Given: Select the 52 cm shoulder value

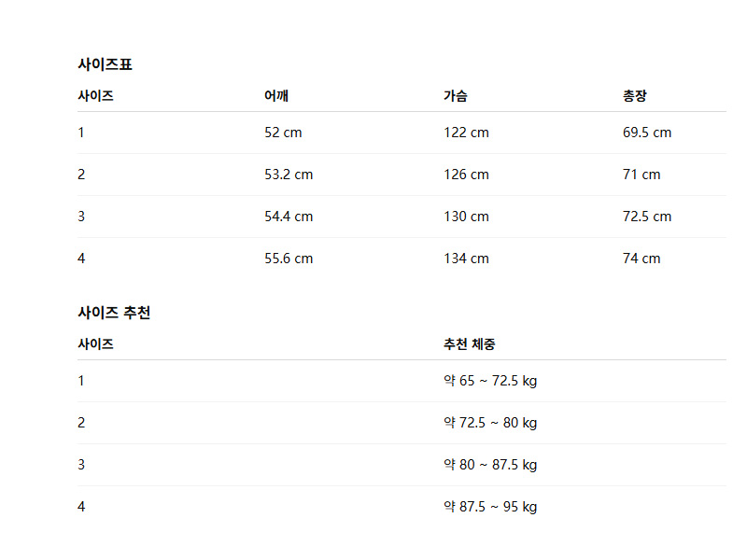Looking at the screenshot, I should (x=283, y=133).
